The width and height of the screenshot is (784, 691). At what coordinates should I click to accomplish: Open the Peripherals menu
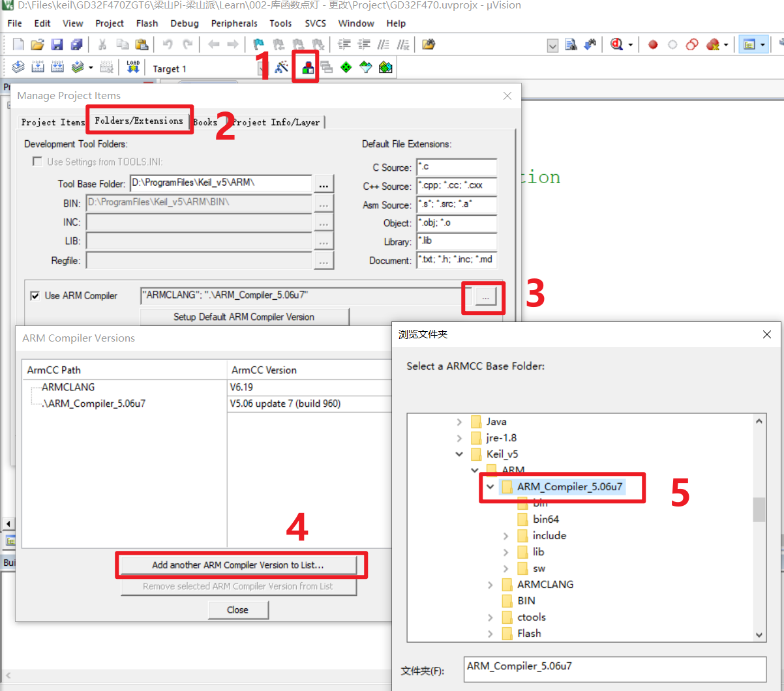point(234,23)
